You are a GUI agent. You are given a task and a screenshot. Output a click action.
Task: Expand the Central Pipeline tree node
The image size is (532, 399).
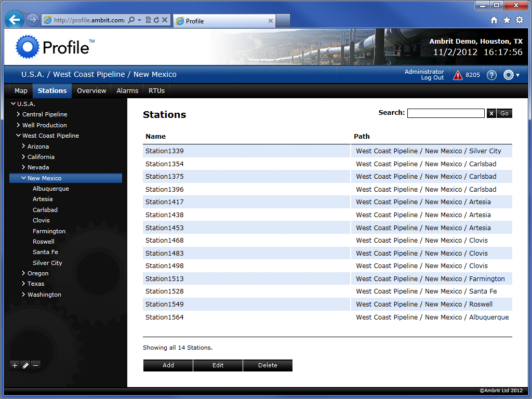18,114
